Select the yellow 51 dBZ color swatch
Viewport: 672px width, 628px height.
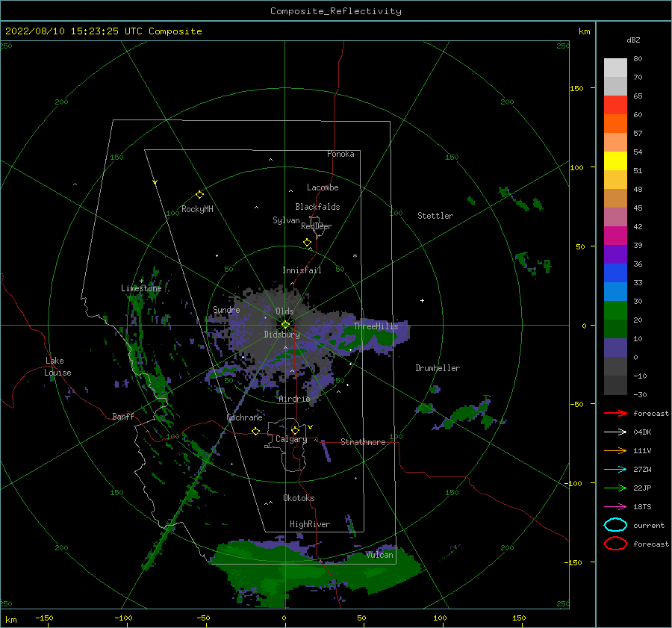pyautogui.click(x=615, y=161)
